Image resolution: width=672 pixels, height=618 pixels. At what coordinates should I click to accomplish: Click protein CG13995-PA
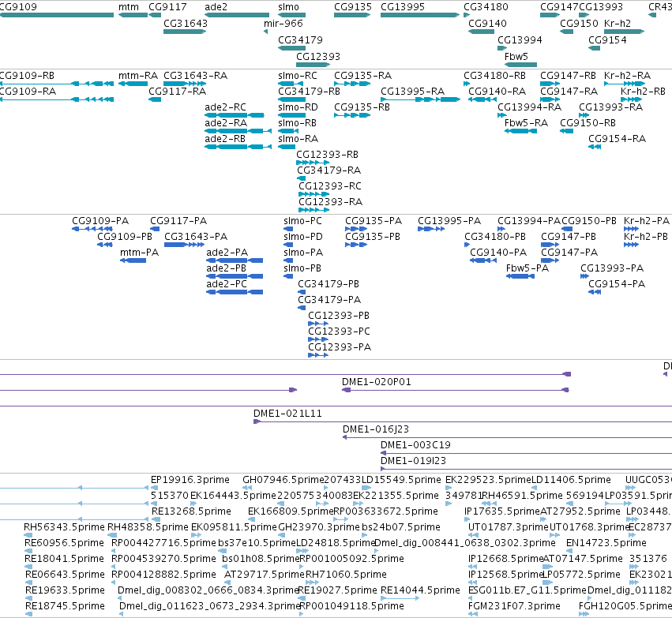click(431, 229)
